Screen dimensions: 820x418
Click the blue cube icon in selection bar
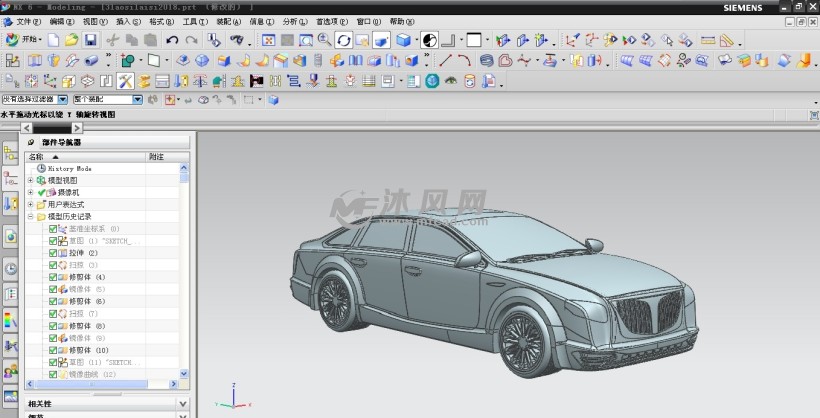[274, 99]
